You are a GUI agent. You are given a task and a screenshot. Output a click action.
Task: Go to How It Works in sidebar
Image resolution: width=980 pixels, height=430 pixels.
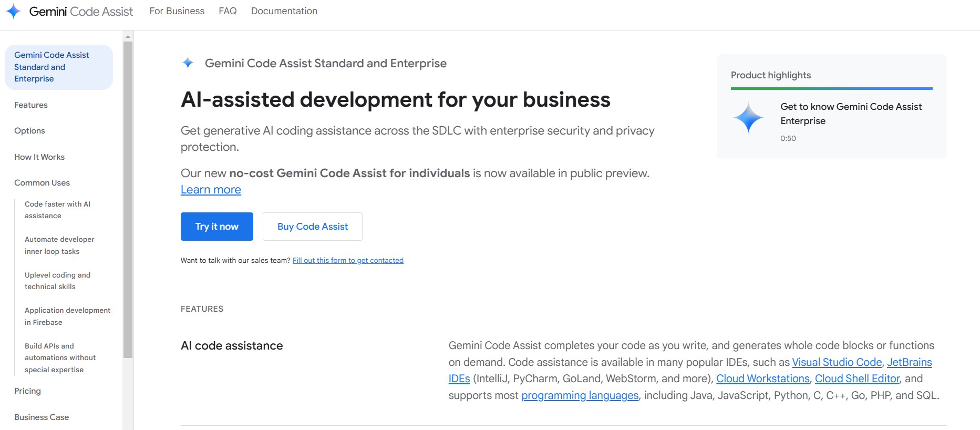[39, 157]
